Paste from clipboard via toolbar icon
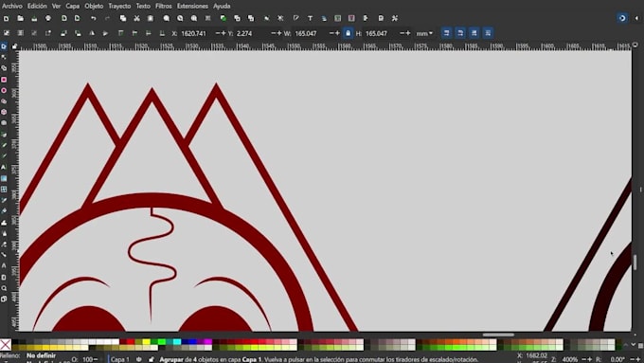Screen dimensions: 644x363 (x=151, y=19)
